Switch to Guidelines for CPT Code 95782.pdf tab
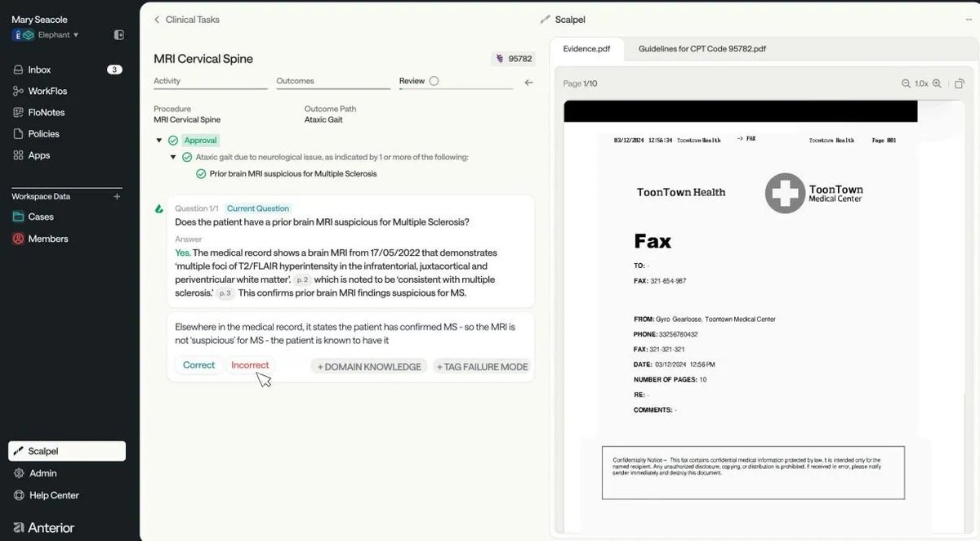This screenshot has width=980, height=541. 702,49
